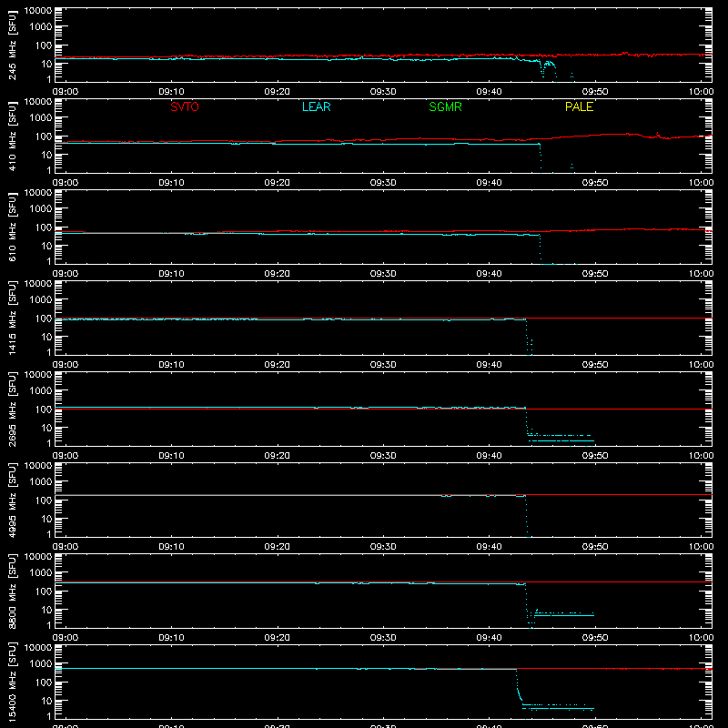Click the 10000 y-tick of the 245 MHz panel

click(x=38, y=11)
